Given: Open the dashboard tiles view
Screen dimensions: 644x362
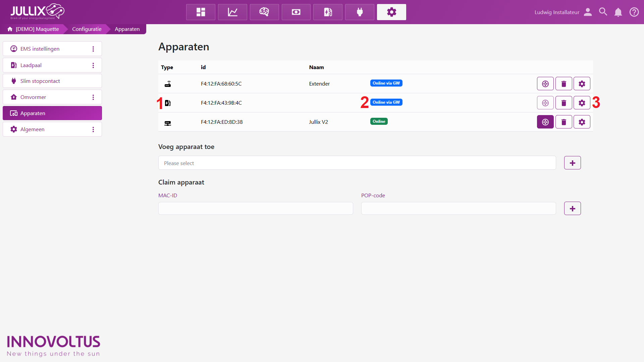Looking at the screenshot, I should (x=201, y=12).
